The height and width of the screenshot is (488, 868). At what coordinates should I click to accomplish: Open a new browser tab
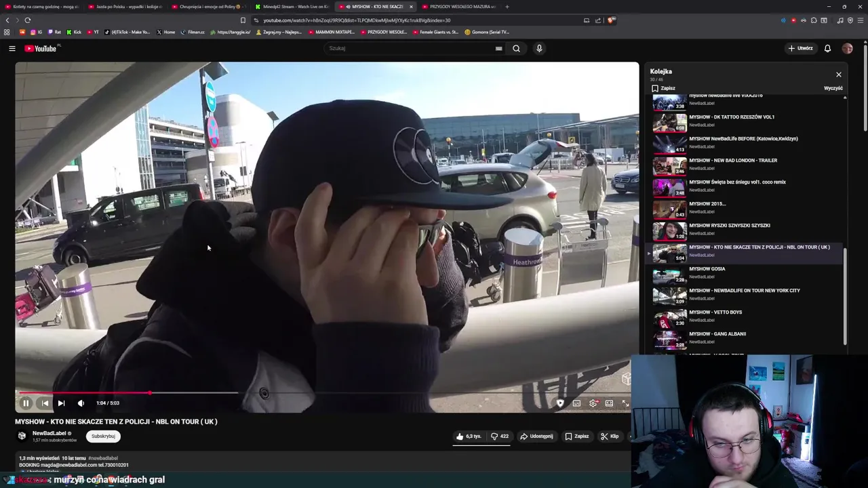coord(507,7)
